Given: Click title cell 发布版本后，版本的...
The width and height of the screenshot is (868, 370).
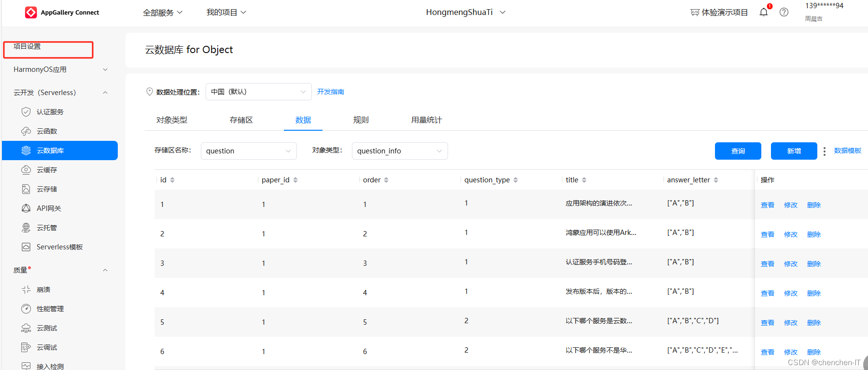Looking at the screenshot, I should [x=599, y=291].
